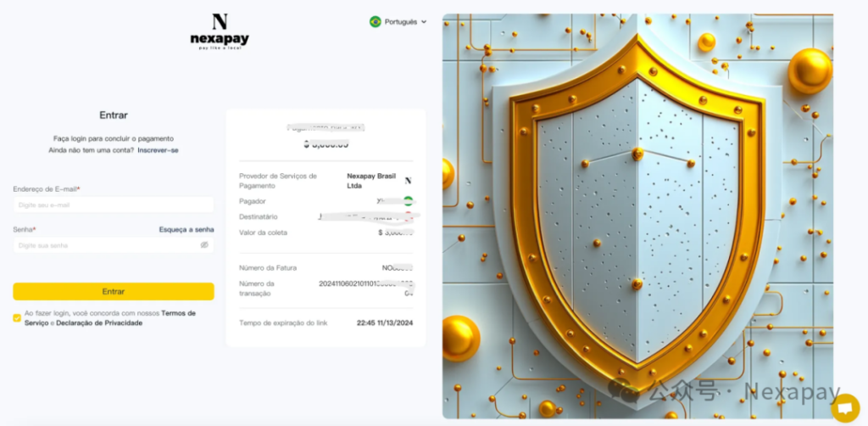This screenshot has height=426, width=868.
Task: Focus the Senha password field
Action: click(114, 245)
